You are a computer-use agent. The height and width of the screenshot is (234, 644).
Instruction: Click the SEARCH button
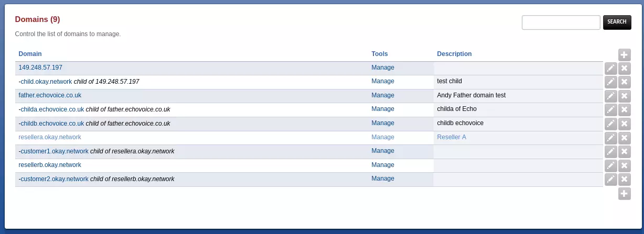(617, 22)
